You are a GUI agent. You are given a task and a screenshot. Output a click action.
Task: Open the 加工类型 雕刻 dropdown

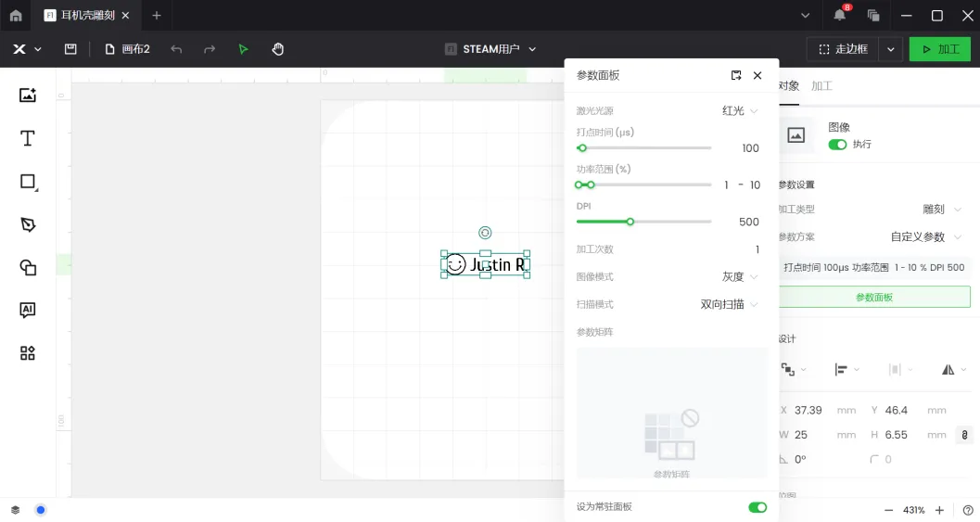(942, 210)
